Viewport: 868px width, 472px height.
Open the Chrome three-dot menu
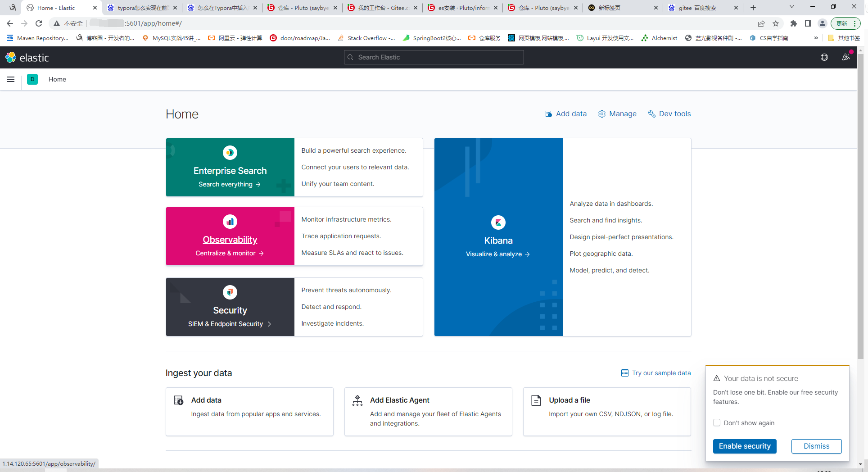coord(854,23)
